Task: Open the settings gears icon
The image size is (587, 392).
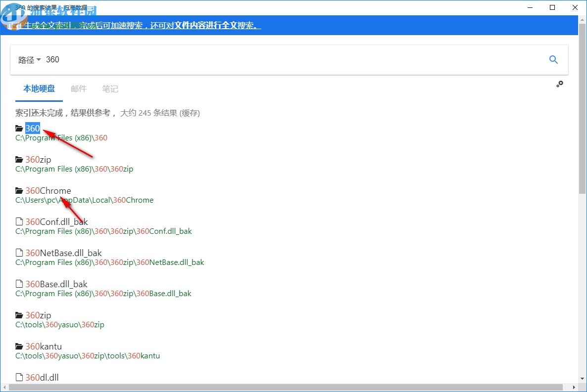Action: (x=560, y=84)
